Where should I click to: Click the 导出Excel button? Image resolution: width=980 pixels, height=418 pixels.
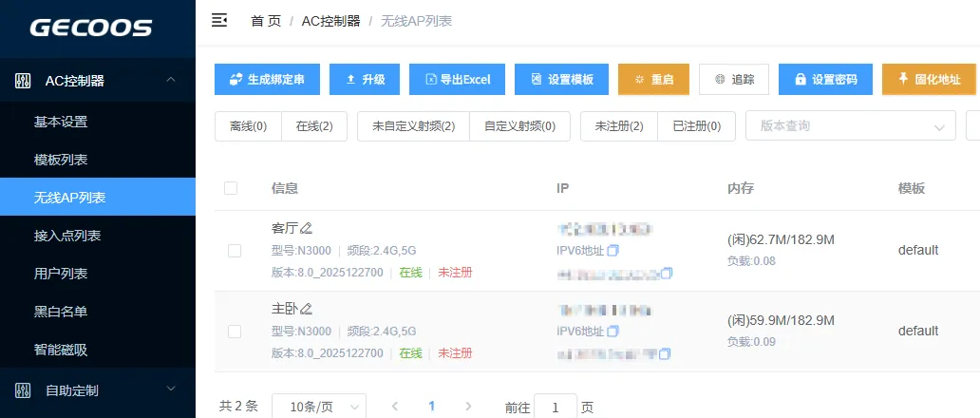(x=457, y=80)
